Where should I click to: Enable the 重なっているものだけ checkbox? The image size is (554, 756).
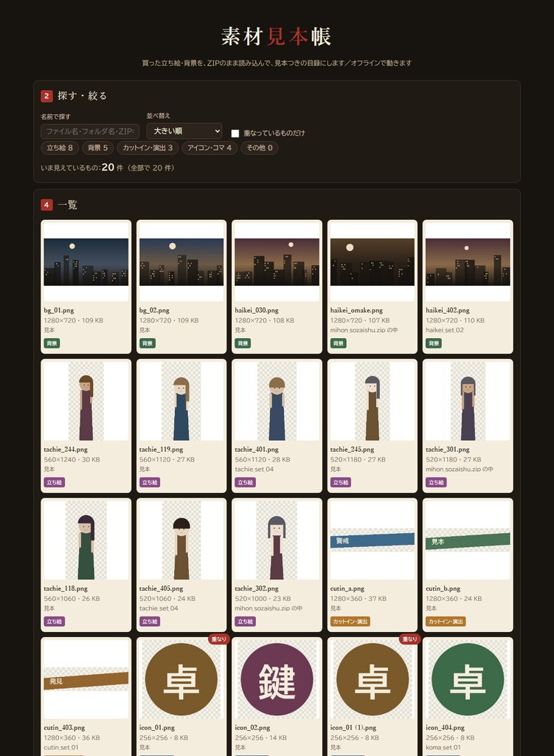(x=235, y=133)
